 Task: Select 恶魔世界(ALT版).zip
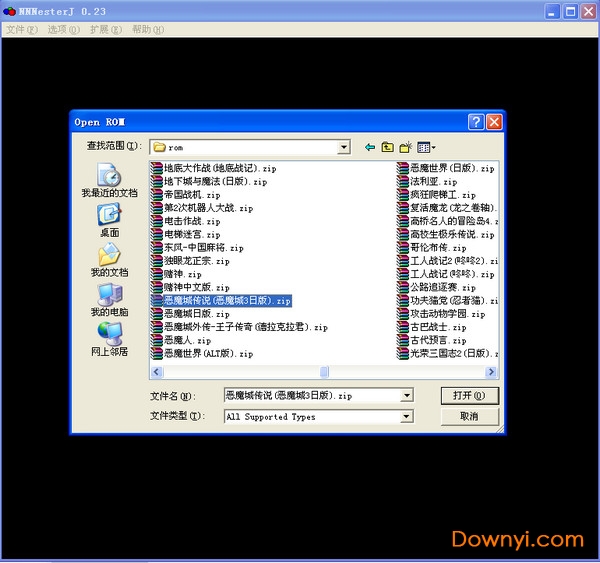coord(202,354)
